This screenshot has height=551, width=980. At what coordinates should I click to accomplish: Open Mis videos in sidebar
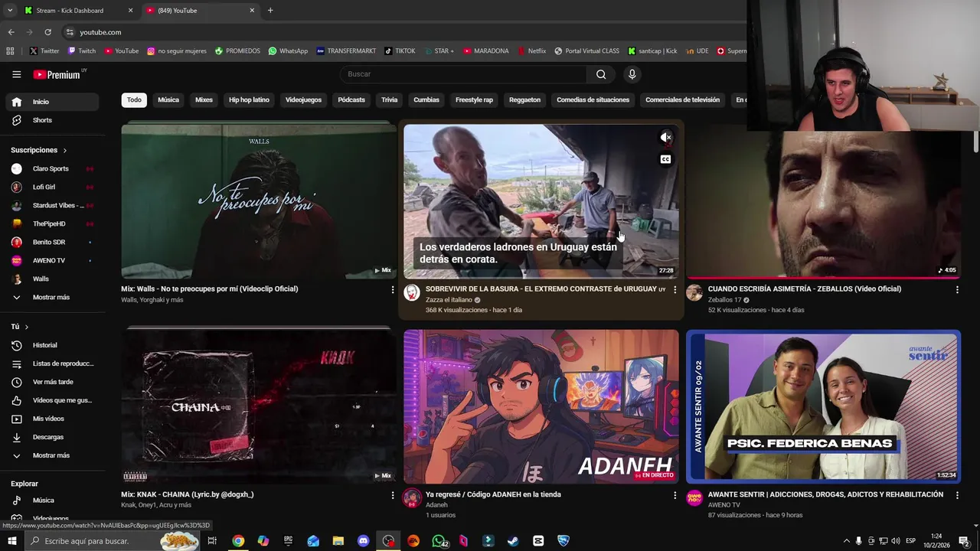[x=52, y=419]
